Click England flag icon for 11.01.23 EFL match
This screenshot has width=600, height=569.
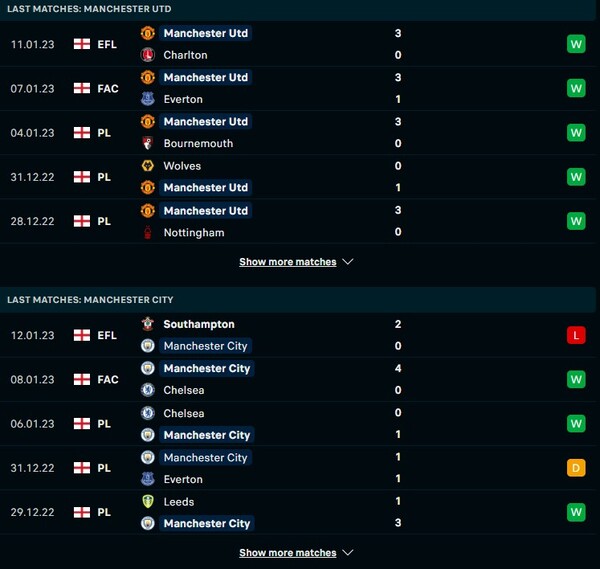tap(81, 44)
